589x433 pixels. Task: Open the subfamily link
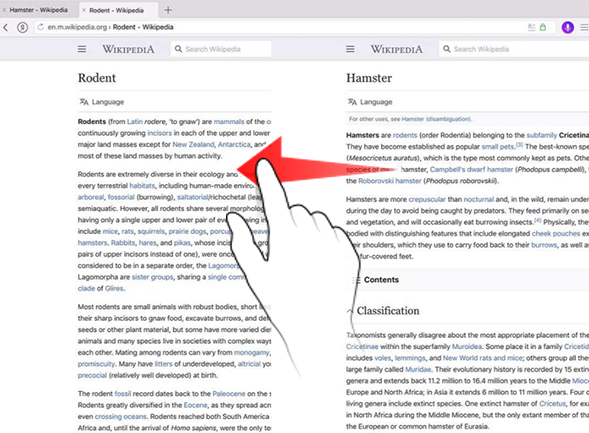pyautogui.click(x=542, y=135)
